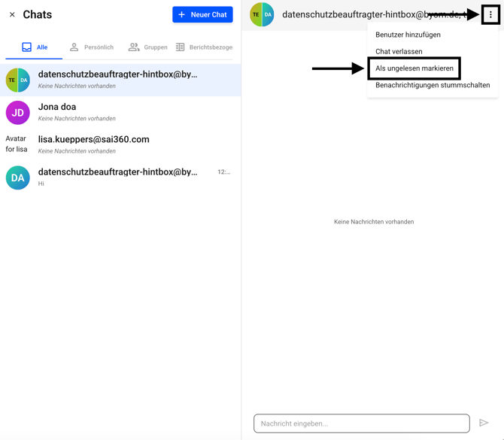
Task: Open the Jona doa chat
Action: [x=120, y=112]
